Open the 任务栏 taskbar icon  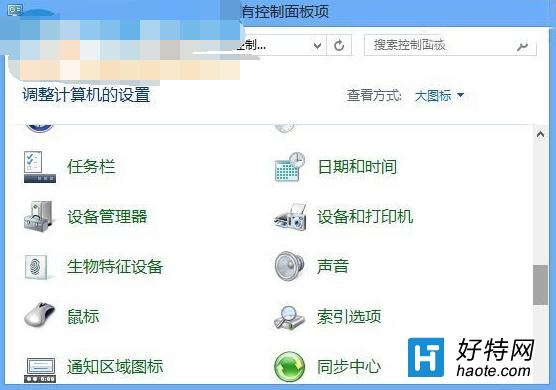tap(40, 167)
